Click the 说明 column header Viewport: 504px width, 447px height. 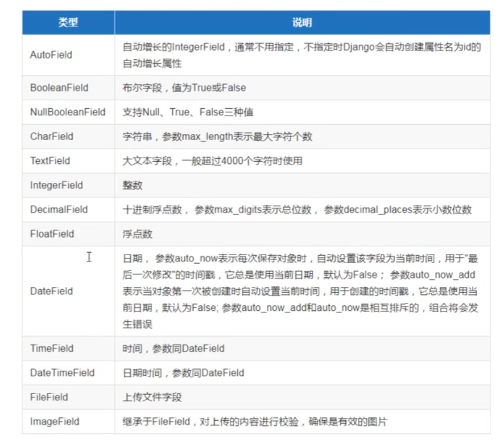pyautogui.click(x=301, y=22)
